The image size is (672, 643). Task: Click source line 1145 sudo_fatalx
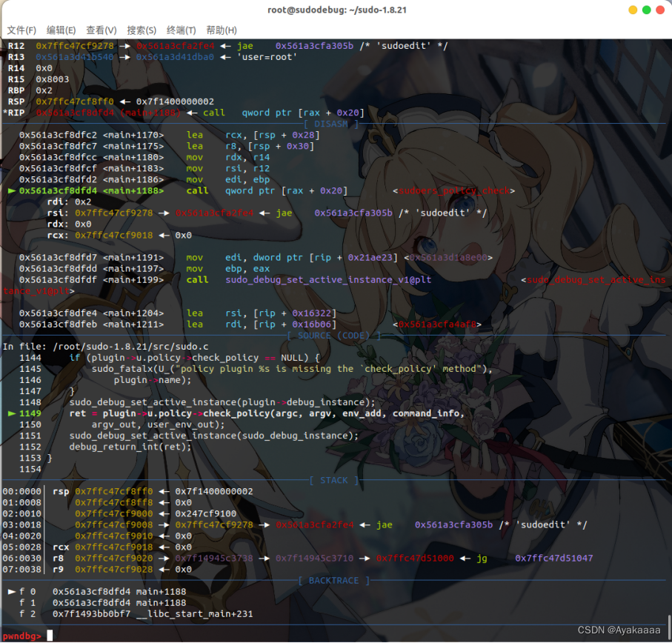coord(256,369)
